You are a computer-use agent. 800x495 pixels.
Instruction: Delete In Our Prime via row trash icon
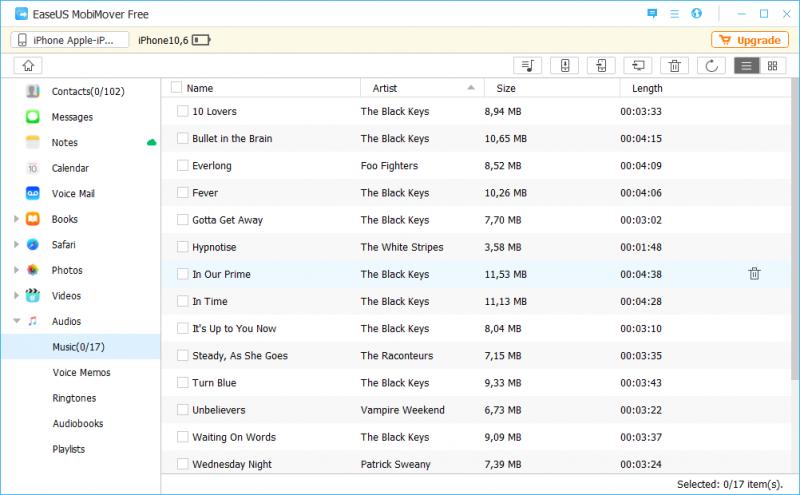[754, 274]
